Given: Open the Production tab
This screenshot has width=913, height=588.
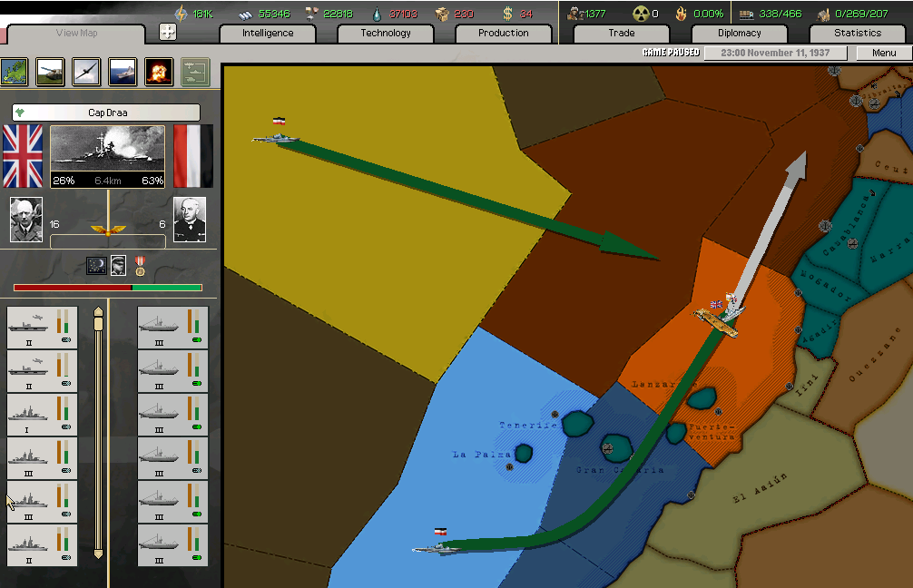Looking at the screenshot, I should (504, 34).
